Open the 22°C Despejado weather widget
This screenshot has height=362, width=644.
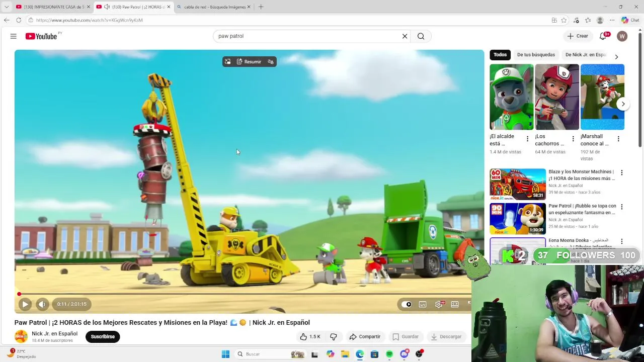(22, 353)
